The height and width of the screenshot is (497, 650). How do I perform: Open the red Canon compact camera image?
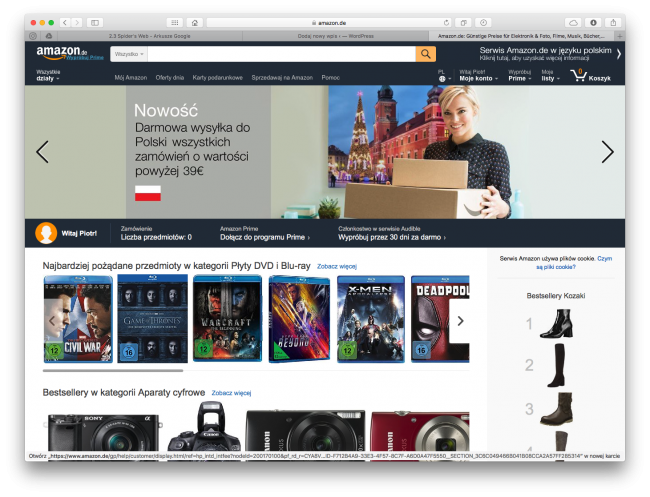[420, 431]
